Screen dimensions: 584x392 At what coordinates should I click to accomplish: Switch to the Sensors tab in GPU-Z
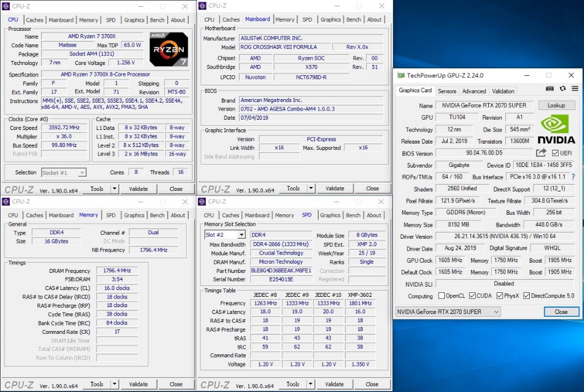pyautogui.click(x=447, y=91)
